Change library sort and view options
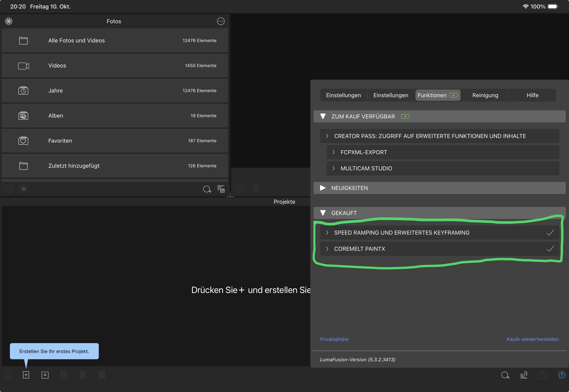The width and height of the screenshot is (569, 392). [221, 189]
